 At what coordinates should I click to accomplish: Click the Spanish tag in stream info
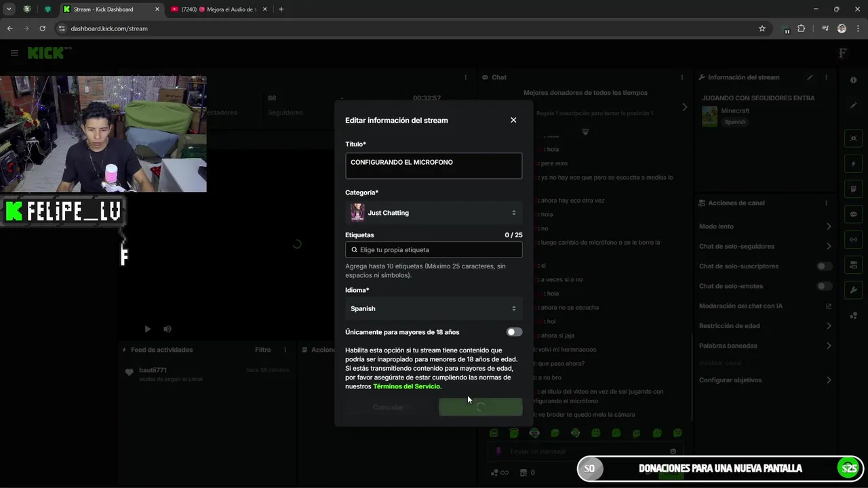pyautogui.click(x=734, y=122)
